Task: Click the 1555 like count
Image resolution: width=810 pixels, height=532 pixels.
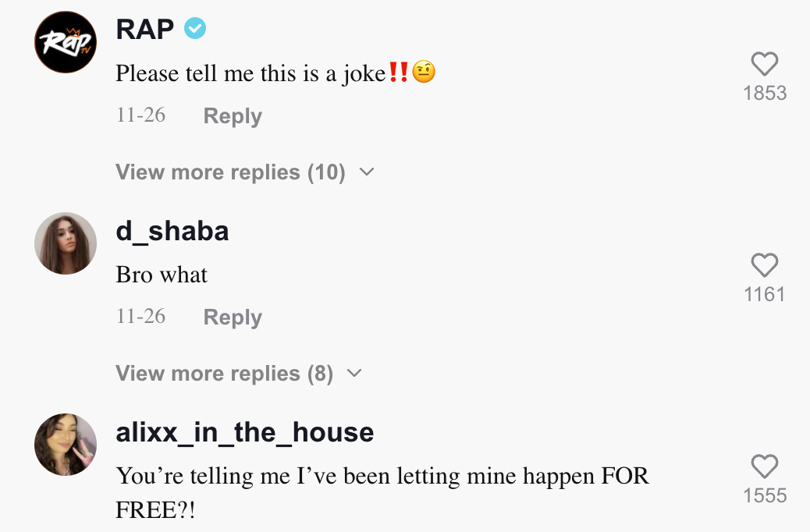Action: pyautogui.click(x=765, y=495)
